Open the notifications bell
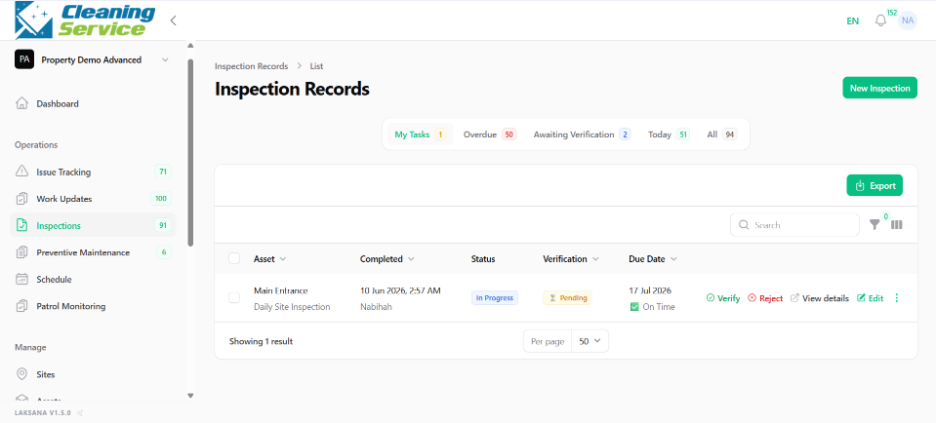Viewport: 936px width, 423px height. pyautogui.click(x=880, y=21)
